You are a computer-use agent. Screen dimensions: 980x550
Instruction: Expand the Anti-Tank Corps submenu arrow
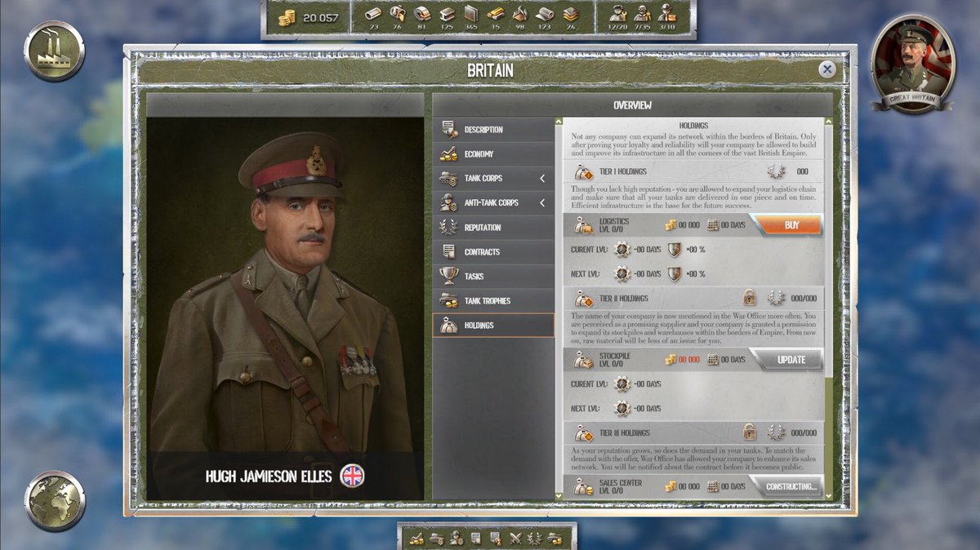[542, 203]
